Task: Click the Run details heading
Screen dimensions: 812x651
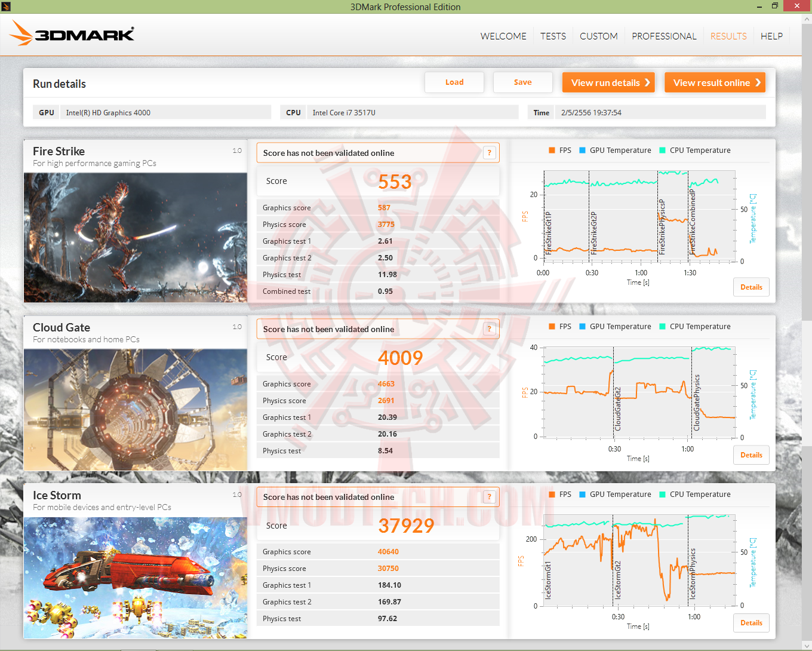Action: click(x=59, y=84)
